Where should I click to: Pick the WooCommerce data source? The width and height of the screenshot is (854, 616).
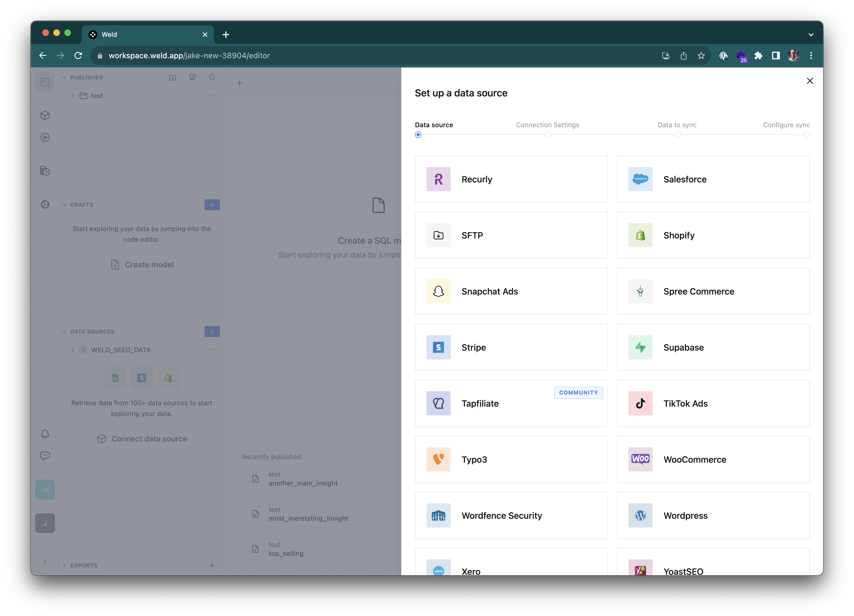pyautogui.click(x=713, y=459)
